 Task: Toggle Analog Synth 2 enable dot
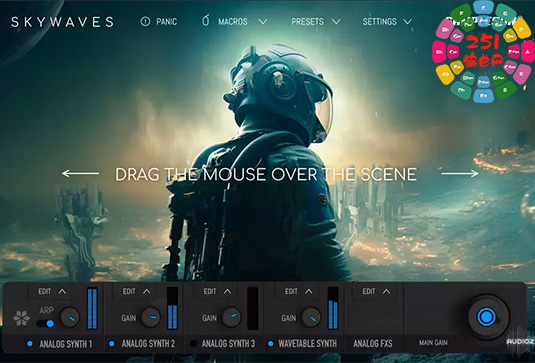tap(112, 344)
